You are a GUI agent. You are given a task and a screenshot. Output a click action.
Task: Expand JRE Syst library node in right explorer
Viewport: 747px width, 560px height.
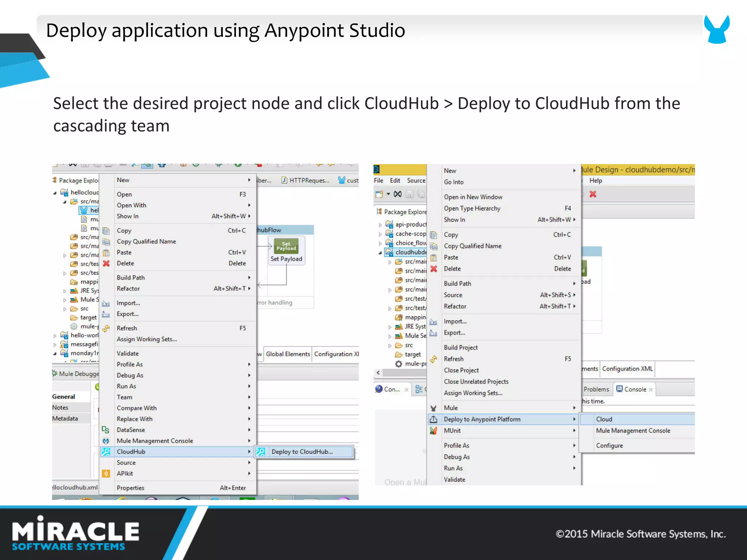pyautogui.click(x=390, y=327)
